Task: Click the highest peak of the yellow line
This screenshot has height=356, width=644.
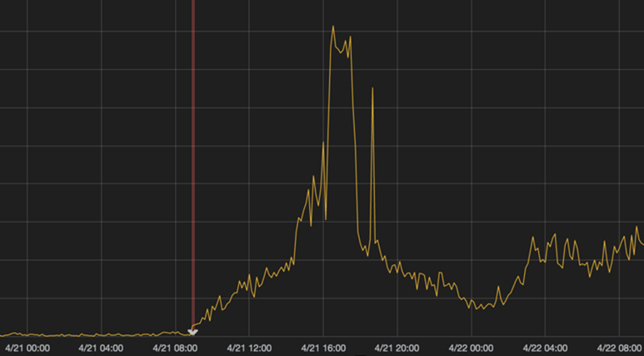Action: pos(333,27)
